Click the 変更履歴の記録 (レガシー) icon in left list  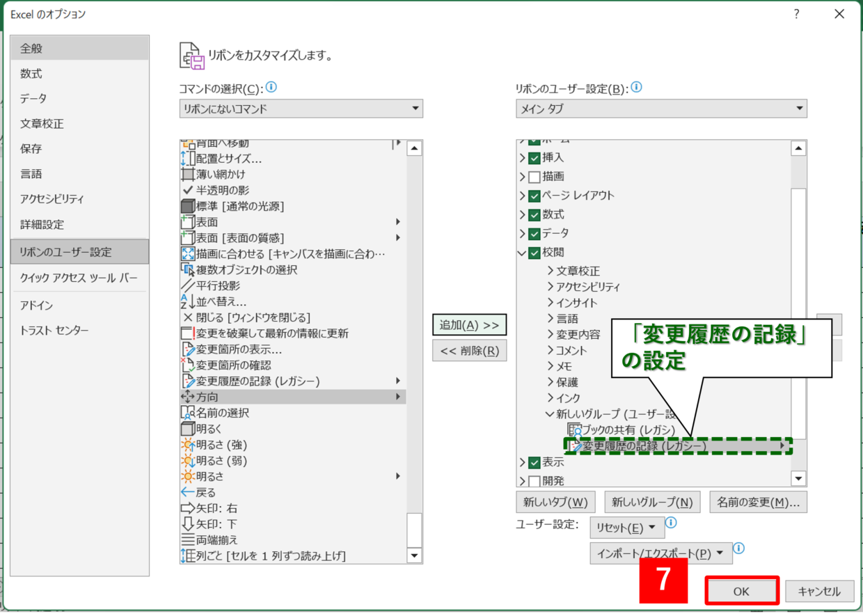[188, 381]
